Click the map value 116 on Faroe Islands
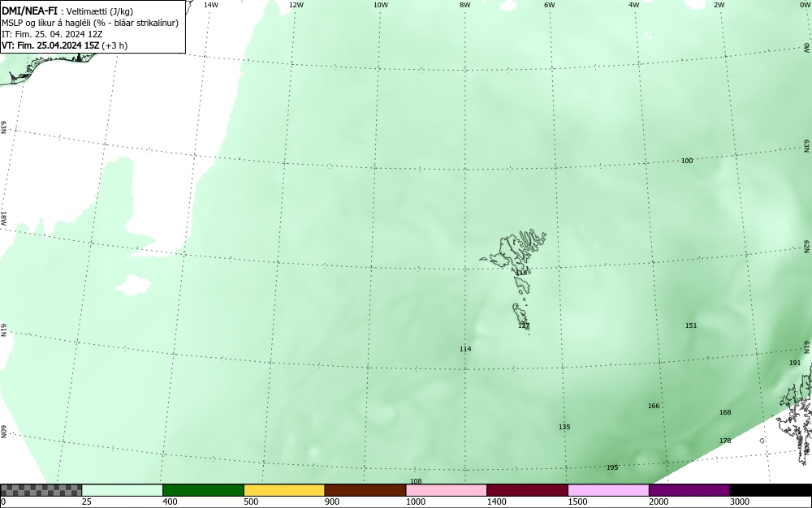 [x=521, y=273]
